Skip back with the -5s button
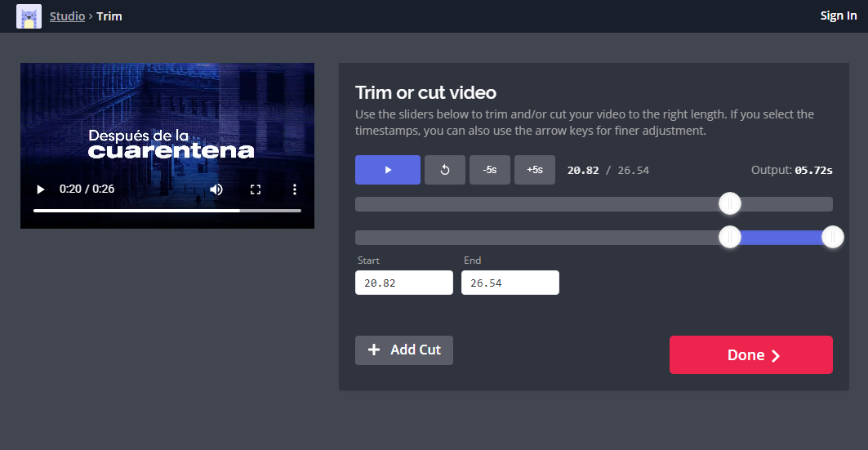Image resolution: width=868 pixels, height=450 pixels. [x=489, y=170]
